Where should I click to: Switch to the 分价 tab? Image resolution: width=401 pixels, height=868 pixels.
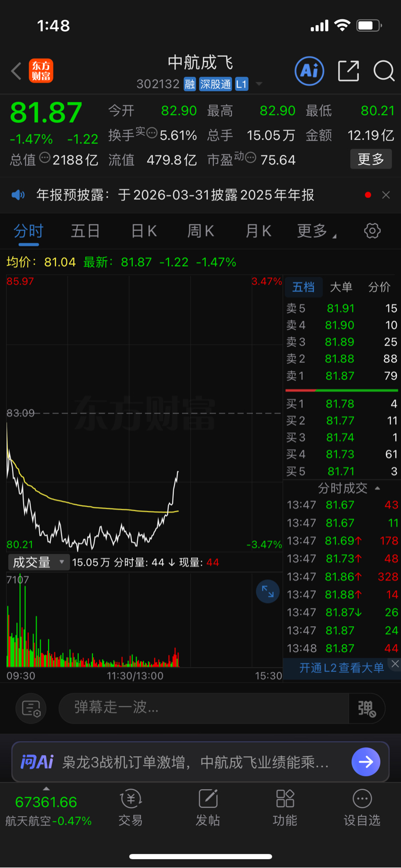(x=379, y=287)
